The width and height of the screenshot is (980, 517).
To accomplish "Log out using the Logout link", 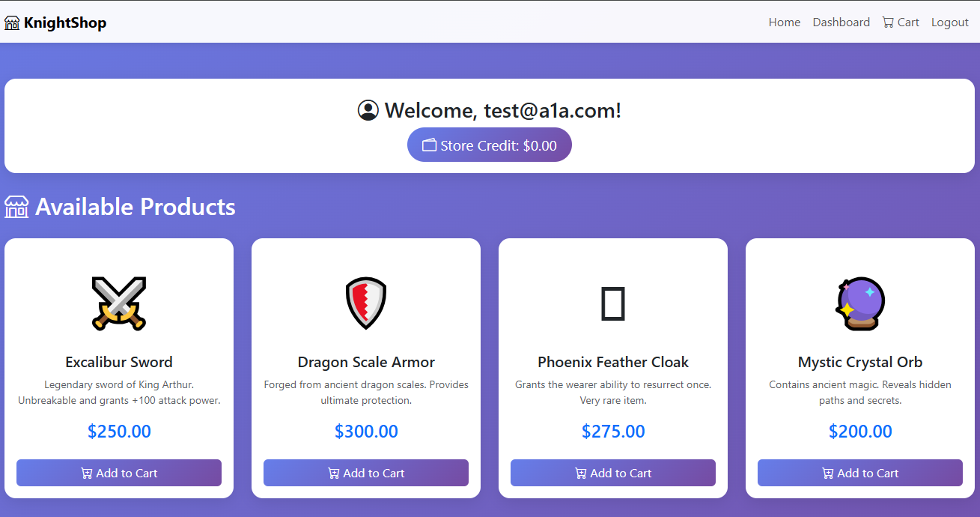I will point(949,22).
